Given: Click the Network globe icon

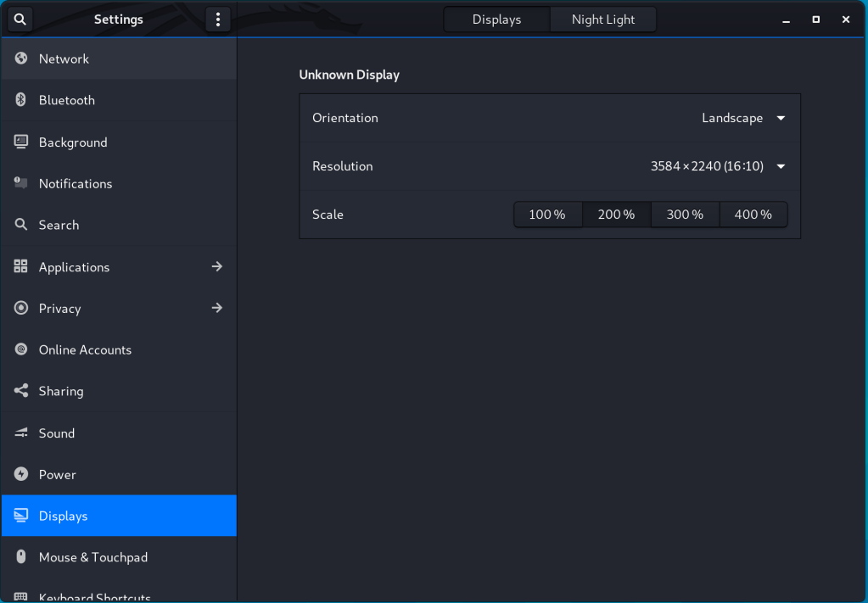Looking at the screenshot, I should coord(21,59).
